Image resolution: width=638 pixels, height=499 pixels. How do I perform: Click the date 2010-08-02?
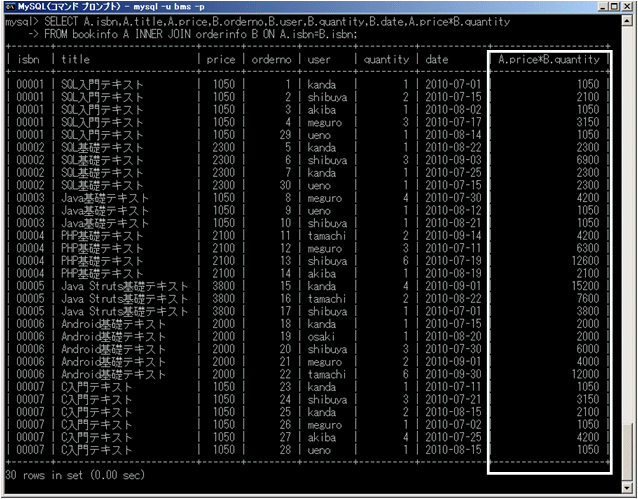pyautogui.click(x=453, y=109)
